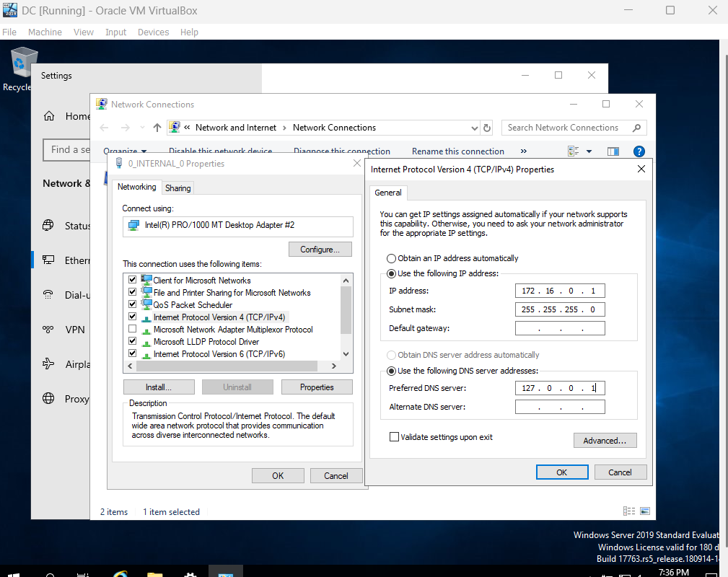Viewport: 728px width, 577px height.
Task: Toggle QoS Packet Scheduler checkbox
Action: 132,304
